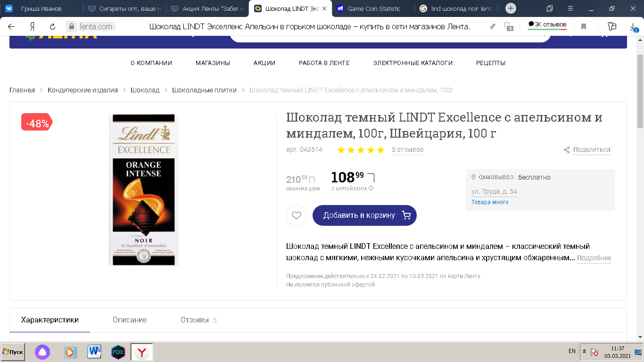
Task: Open the МАГАЗИНЫ menu item
Action: 213,63
